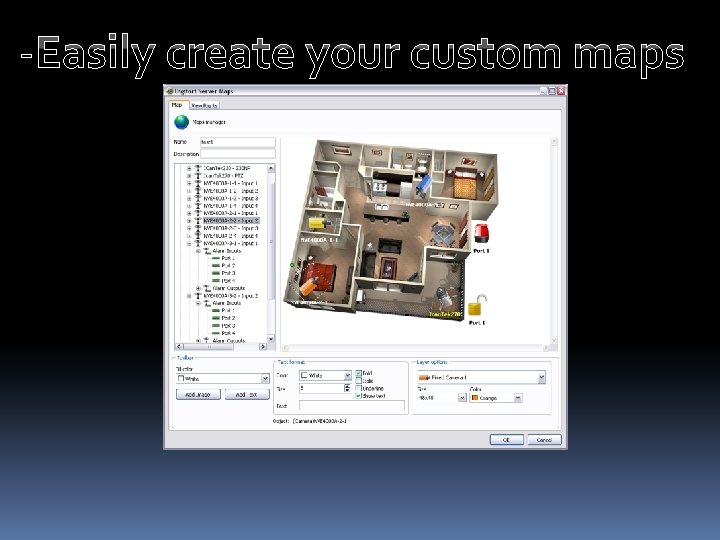
Task: Select Port 2 under NVE4000A-3-1 Alarm Inputs
Action: pos(228,266)
